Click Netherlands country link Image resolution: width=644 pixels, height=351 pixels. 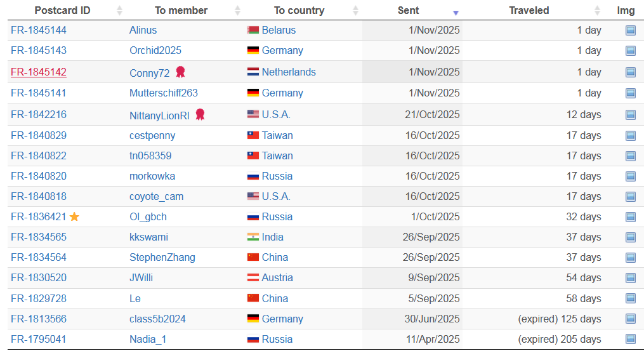[x=288, y=72]
